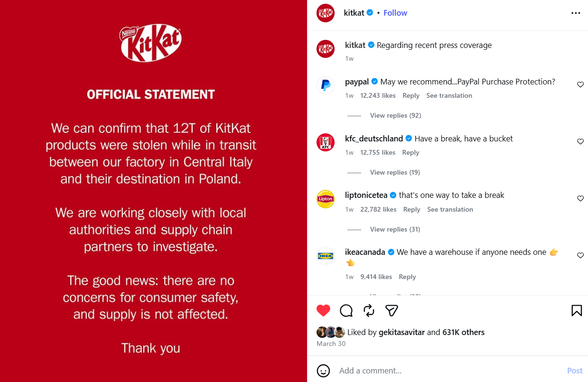Click the KitKat profile picture in the header

[326, 13]
